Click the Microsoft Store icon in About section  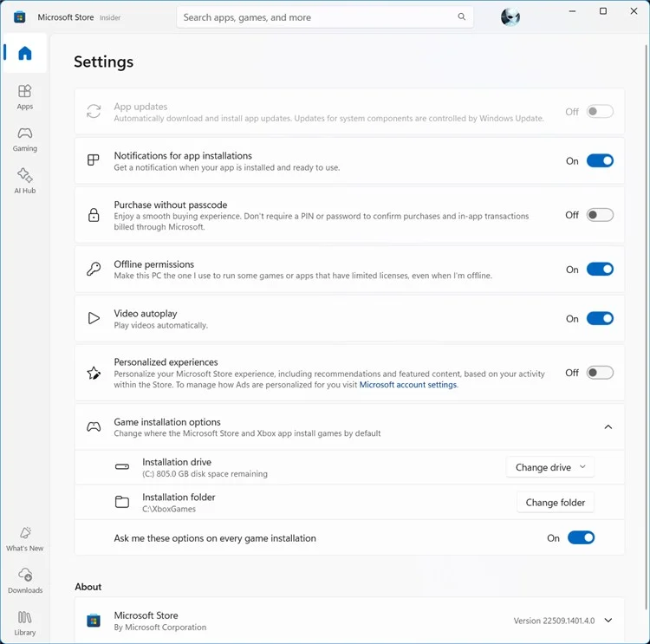[x=94, y=621]
